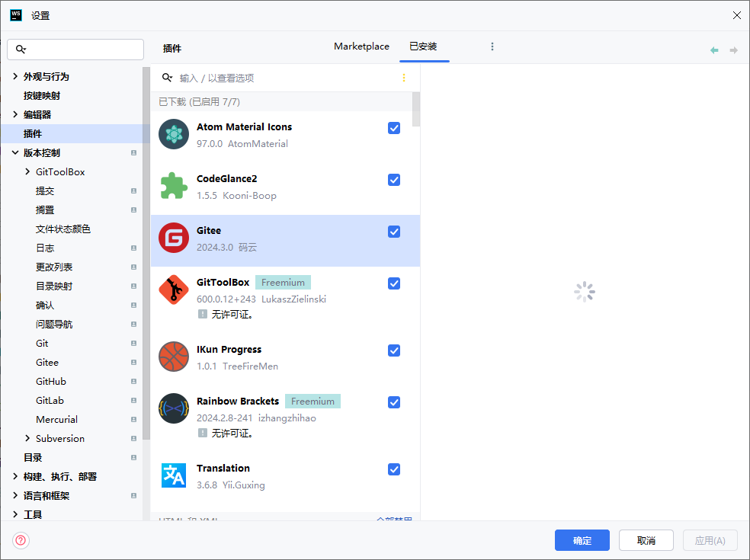Click the IKun Progress basketball icon
The height and width of the screenshot is (560, 750).
point(174,357)
